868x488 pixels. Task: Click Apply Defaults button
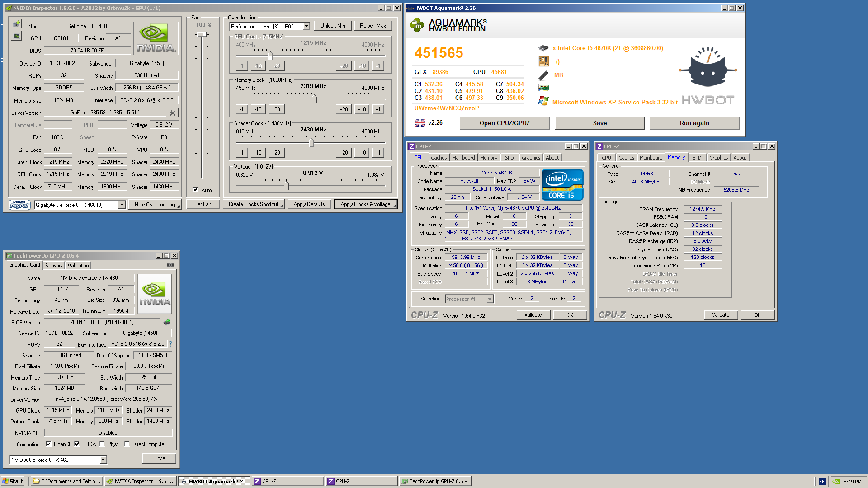click(x=309, y=204)
